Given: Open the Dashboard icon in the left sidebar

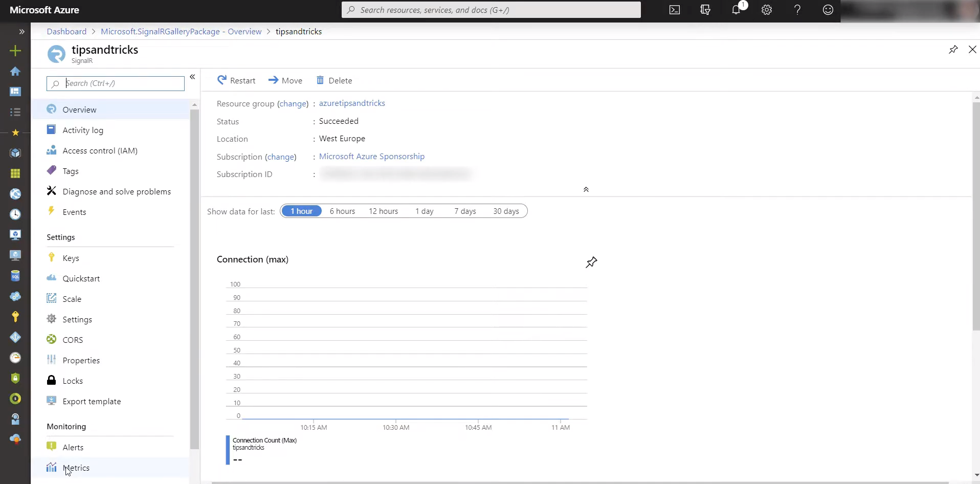Looking at the screenshot, I should pyautogui.click(x=15, y=92).
